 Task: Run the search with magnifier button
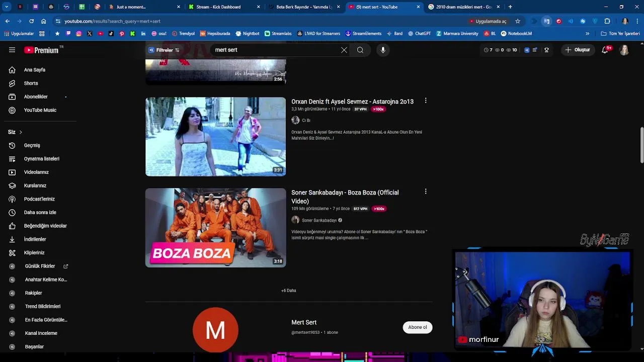pos(360,50)
